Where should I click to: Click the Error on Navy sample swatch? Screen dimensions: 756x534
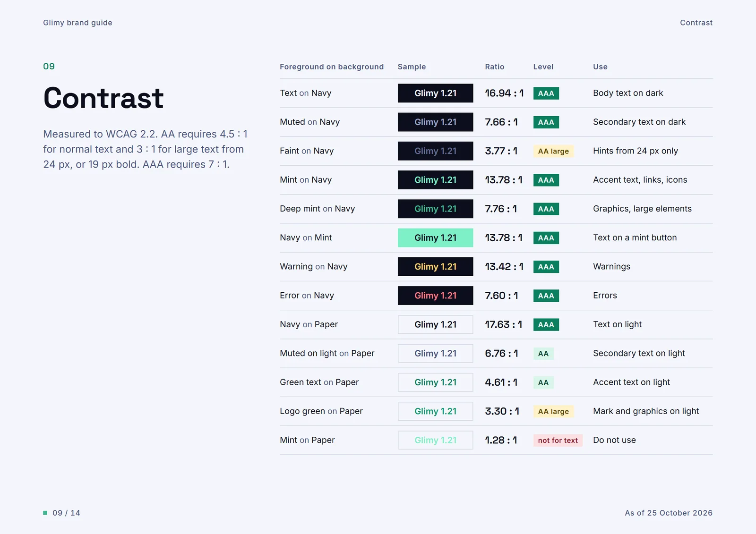tap(435, 296)
